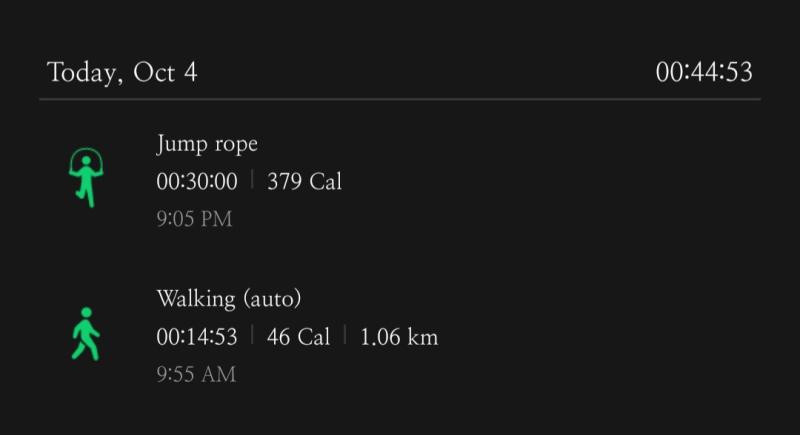Image resolution: width=800 pixels, height=435 pixels.
Task: Click the 1.06 km distance
Action: (x=399, y=337)
